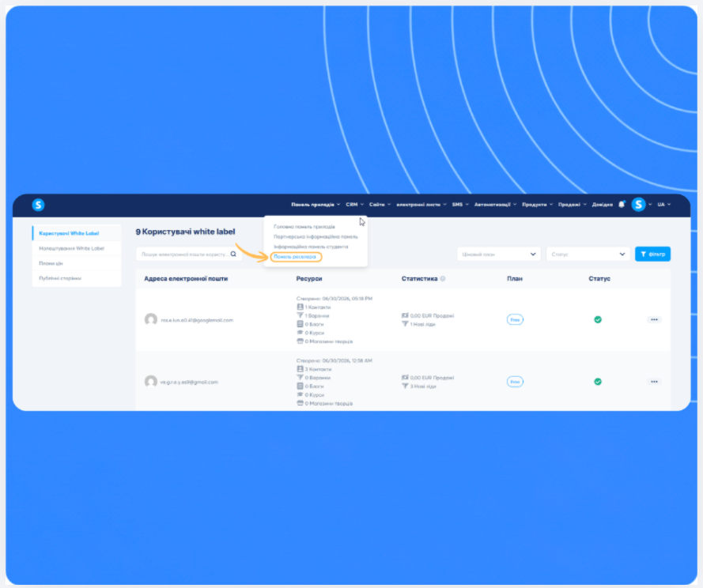Viewport: 703px width, 588px height.
Task: Click sales money icon in ros.e.lun row
Action: click(405, 315)
